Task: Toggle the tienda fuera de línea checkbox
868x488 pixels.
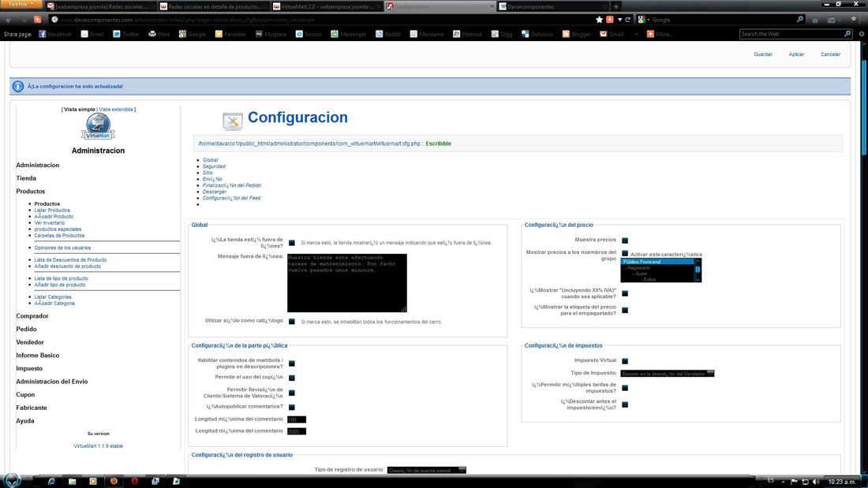Action: pyautogui.click(x=292, y=243)
